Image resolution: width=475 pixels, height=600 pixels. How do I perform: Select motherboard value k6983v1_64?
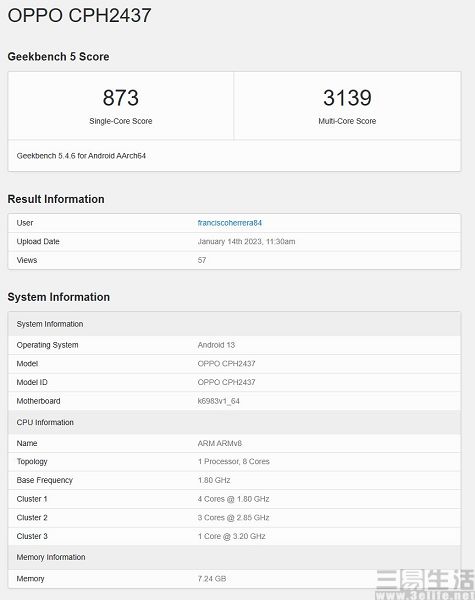click(x=219, y=401)
